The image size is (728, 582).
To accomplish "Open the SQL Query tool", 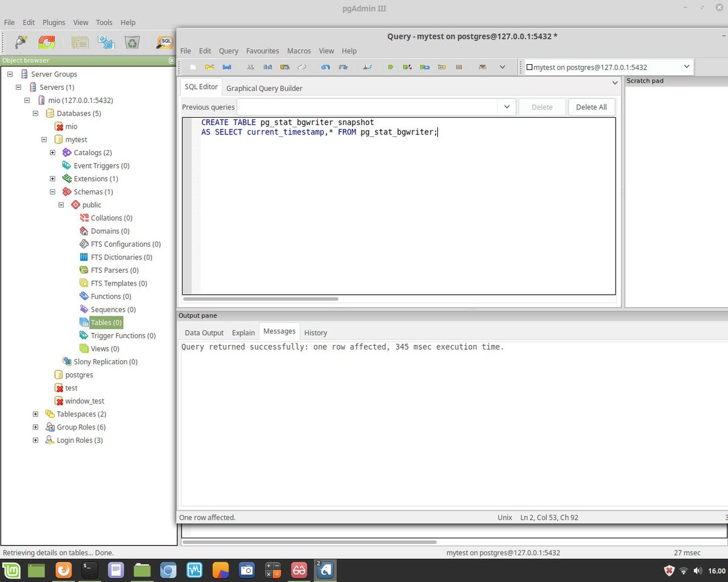I will 164,42.
